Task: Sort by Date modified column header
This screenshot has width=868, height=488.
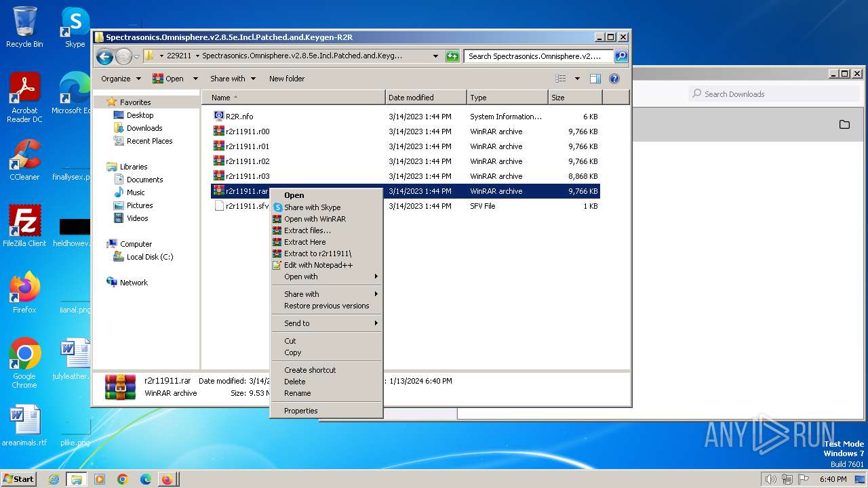Action: coord(426,98)
